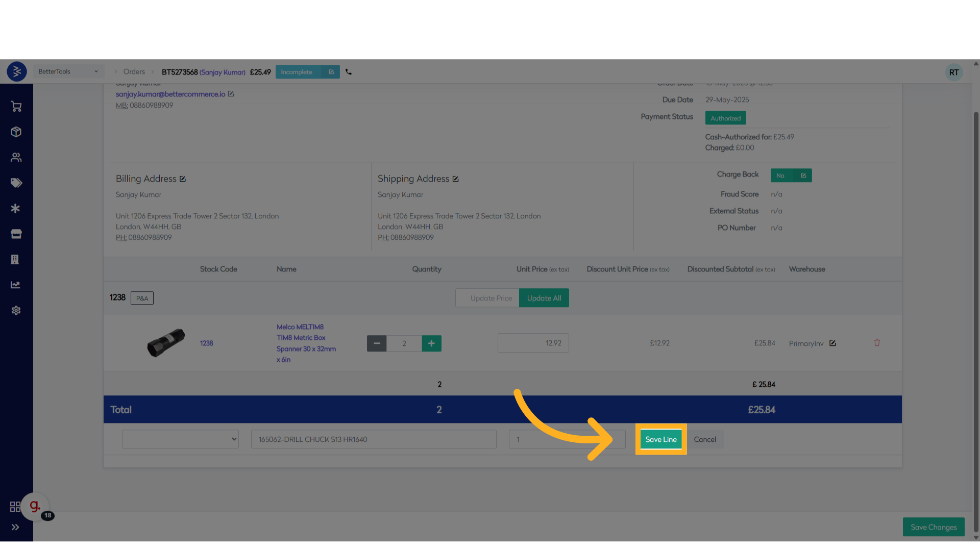Viewport: 980px width, 551px height.
Task: Go to Orders breadcrumb
Action: (134, 72)
